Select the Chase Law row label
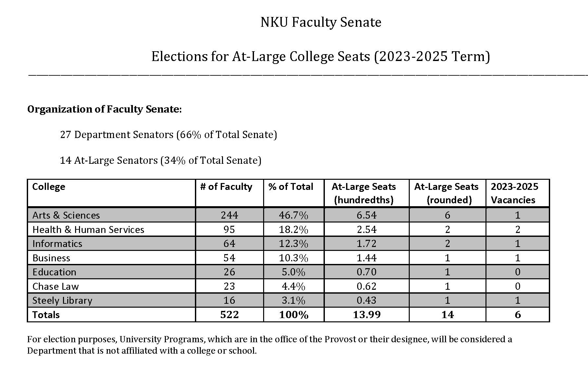Screen dimensions: 588x384 coord(56,286)
